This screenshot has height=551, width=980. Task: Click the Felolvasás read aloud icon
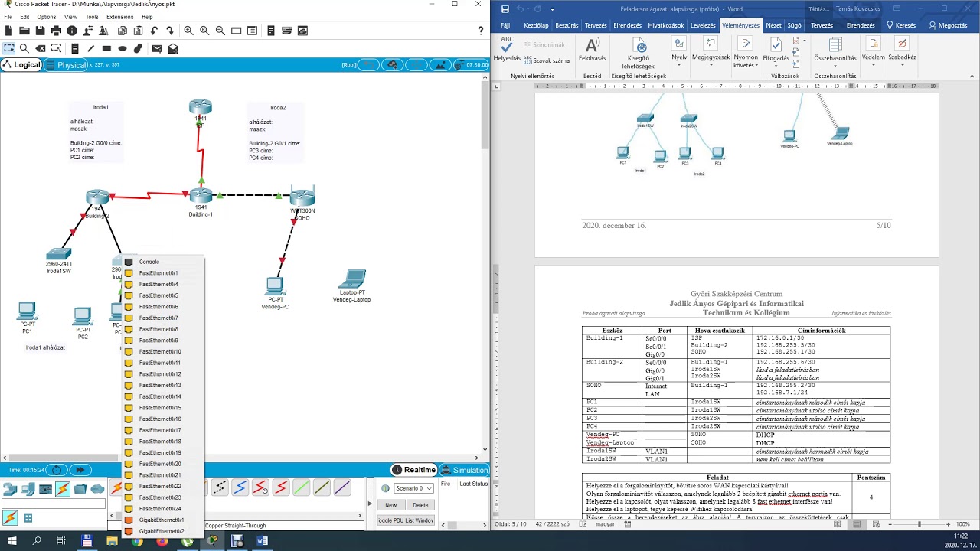coord(592,49)
